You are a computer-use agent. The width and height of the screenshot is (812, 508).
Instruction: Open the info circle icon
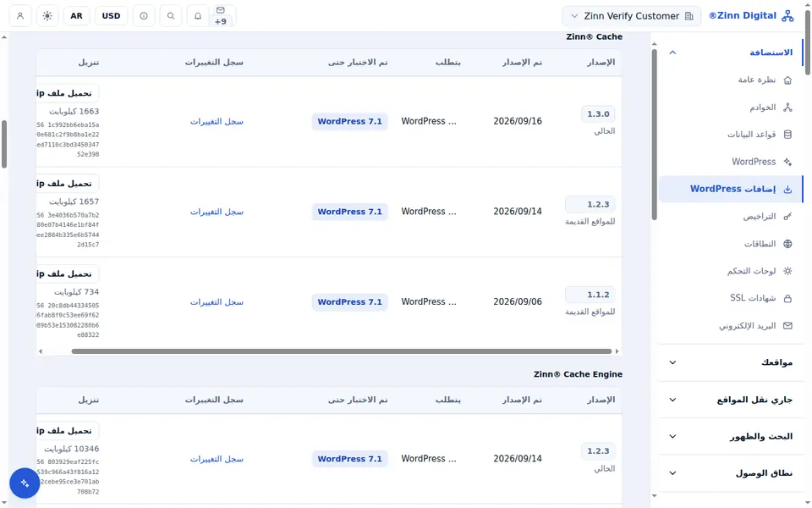pos(144,16)
